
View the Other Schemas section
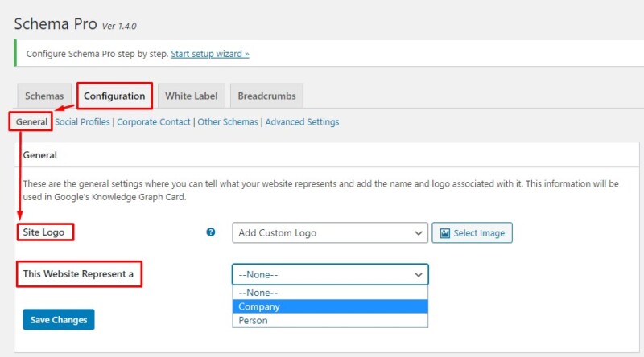click(228, 122)
